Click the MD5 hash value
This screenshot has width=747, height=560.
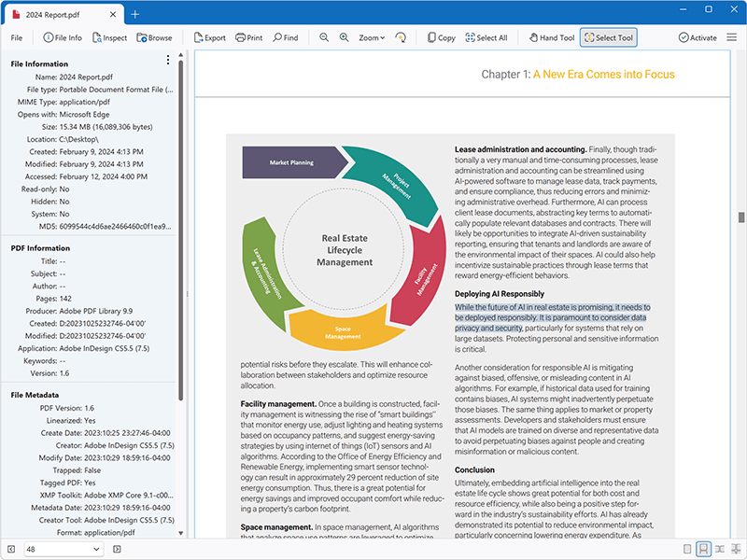pos(115,227)
